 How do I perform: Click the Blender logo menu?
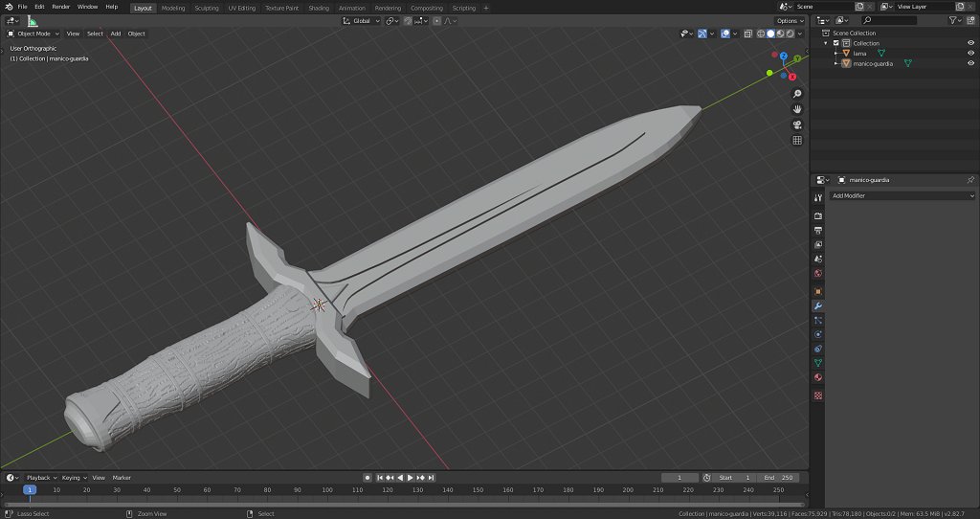tap(9, 7)
